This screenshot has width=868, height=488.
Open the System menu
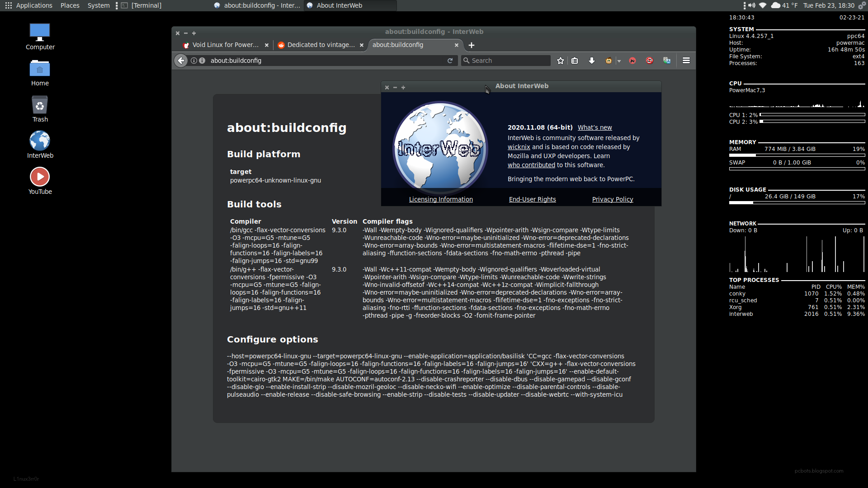pos(99,5)
